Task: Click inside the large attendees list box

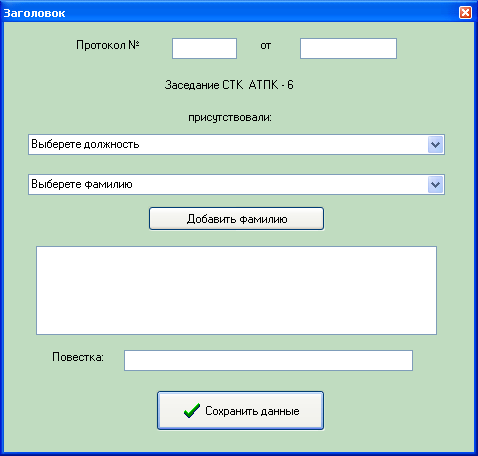Action: click(236, 290)
